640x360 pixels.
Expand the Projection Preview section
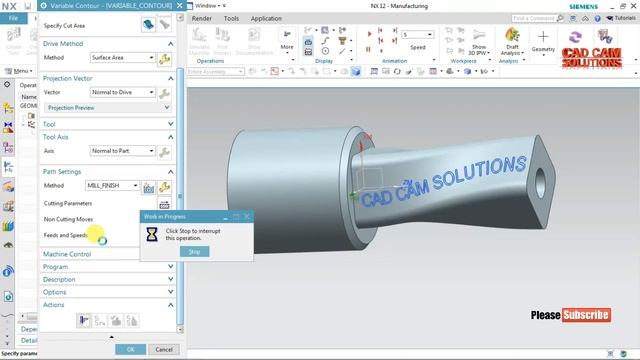(108, 108)
